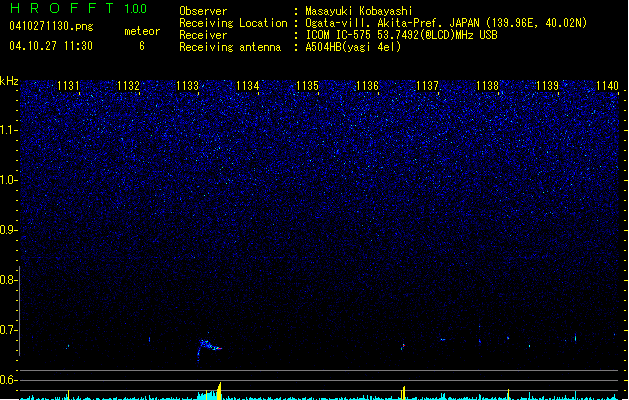Click the 1131 time axis label
The width and height of the screenshot is (629, 400).
point(68,86)
